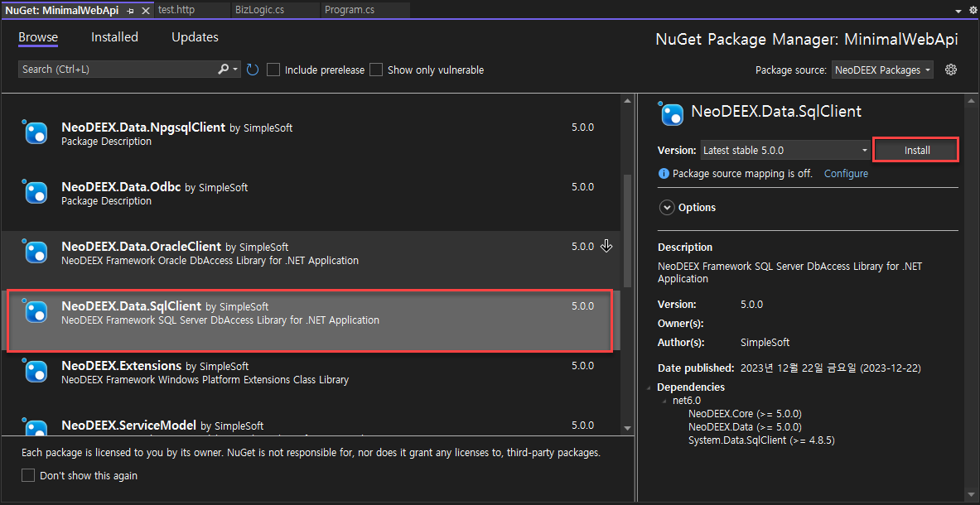Click the search magnifier icon

tap(223, 70)
